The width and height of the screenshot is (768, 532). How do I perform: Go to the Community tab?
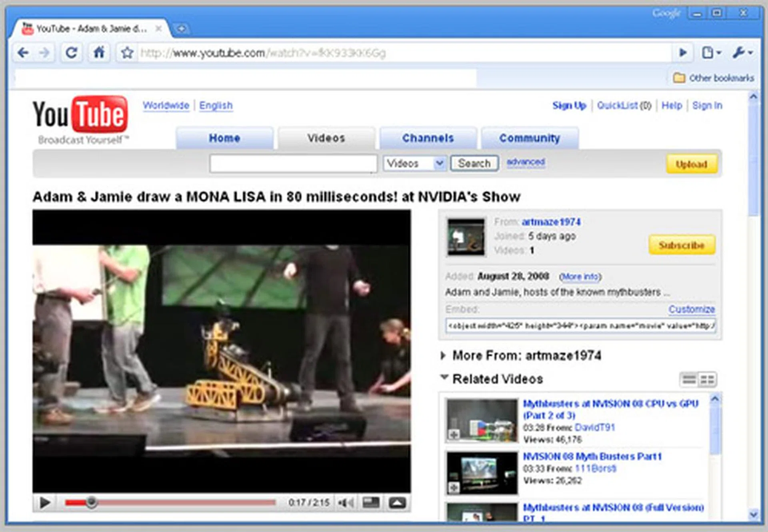(x=529, y=138)
